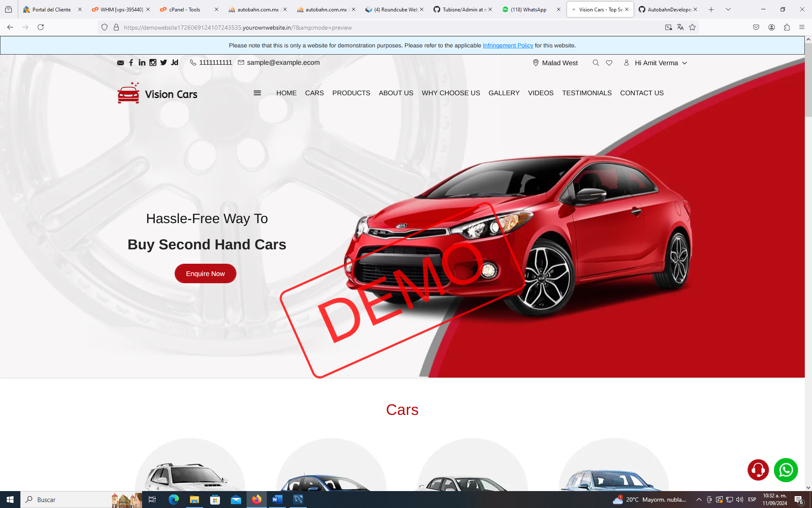The height and width of the screenshot is (508, 812).
Task: Open the Instagram social icon
Action: (153, 63)
